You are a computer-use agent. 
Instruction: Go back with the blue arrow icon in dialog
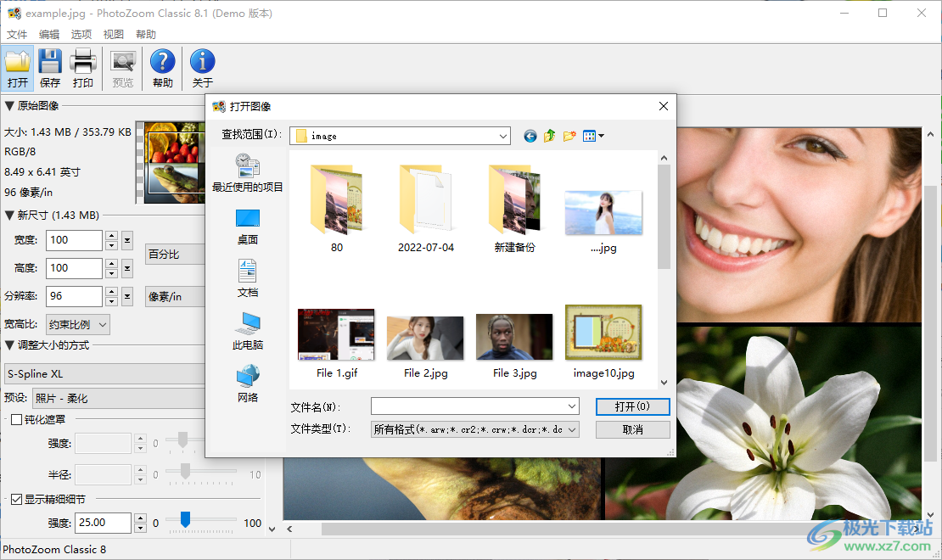[530, 137]
